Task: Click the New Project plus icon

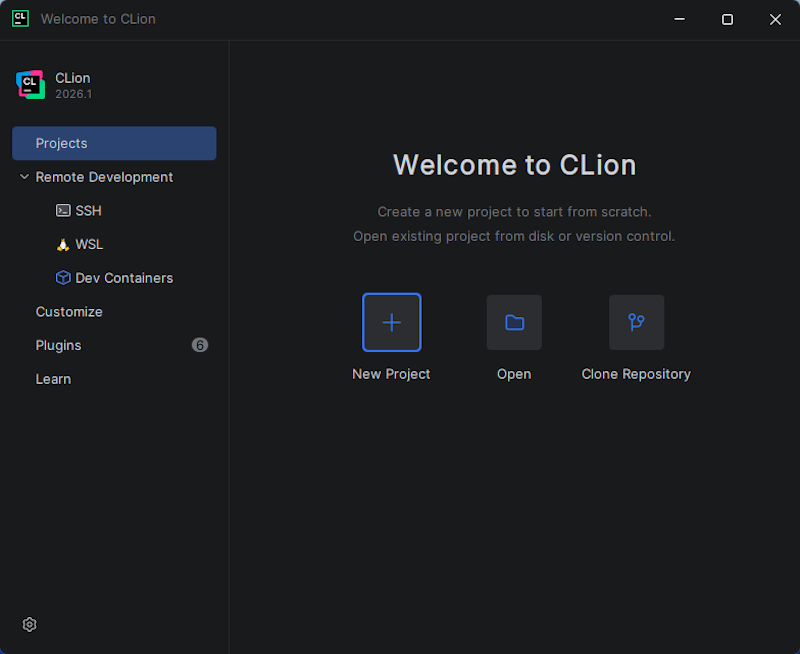Action: 391,322
